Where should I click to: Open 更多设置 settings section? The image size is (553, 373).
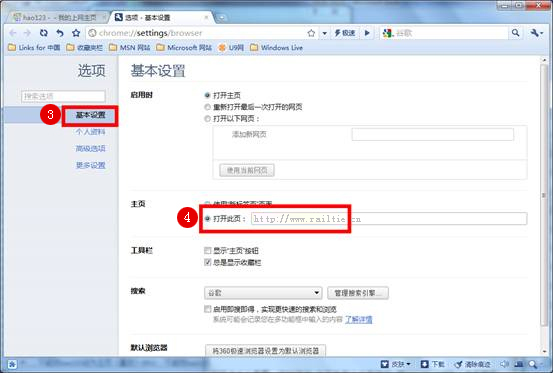pyautogui.click(x=91, y=165)
